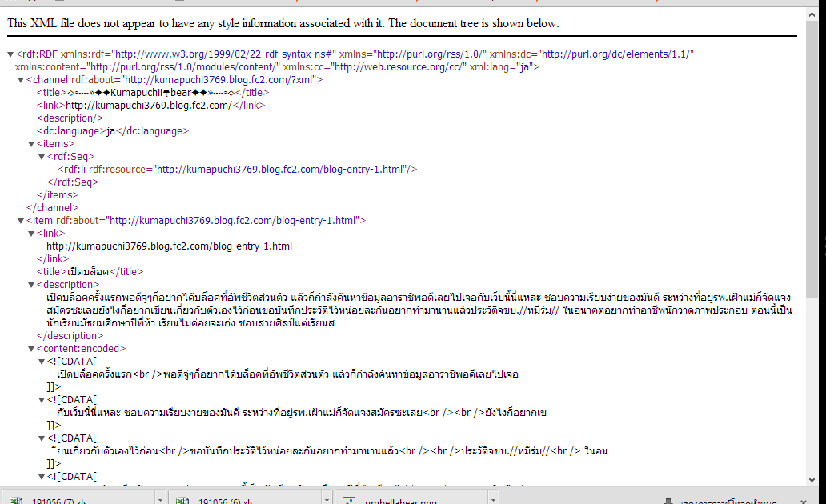Click the item title เปิดบล็อค line
Screen dimensions: 826x504
pyautogui.click(x=90, y=272)
